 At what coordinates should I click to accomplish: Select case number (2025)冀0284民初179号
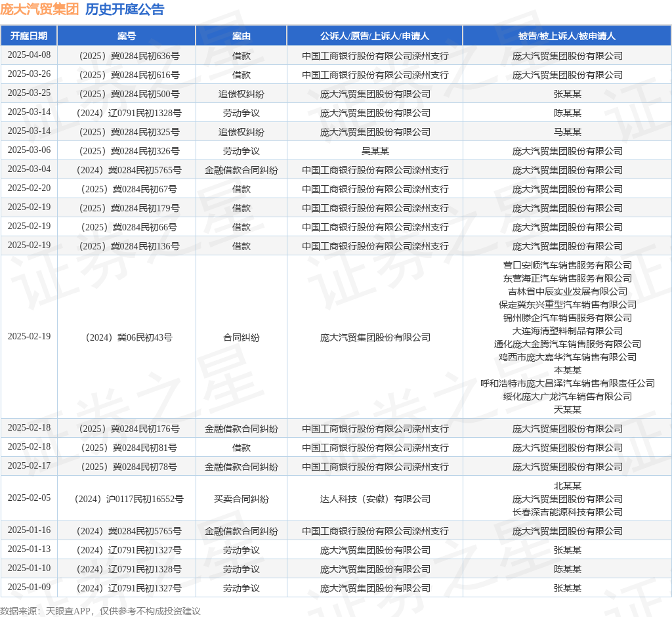click(x=129, y=208)
